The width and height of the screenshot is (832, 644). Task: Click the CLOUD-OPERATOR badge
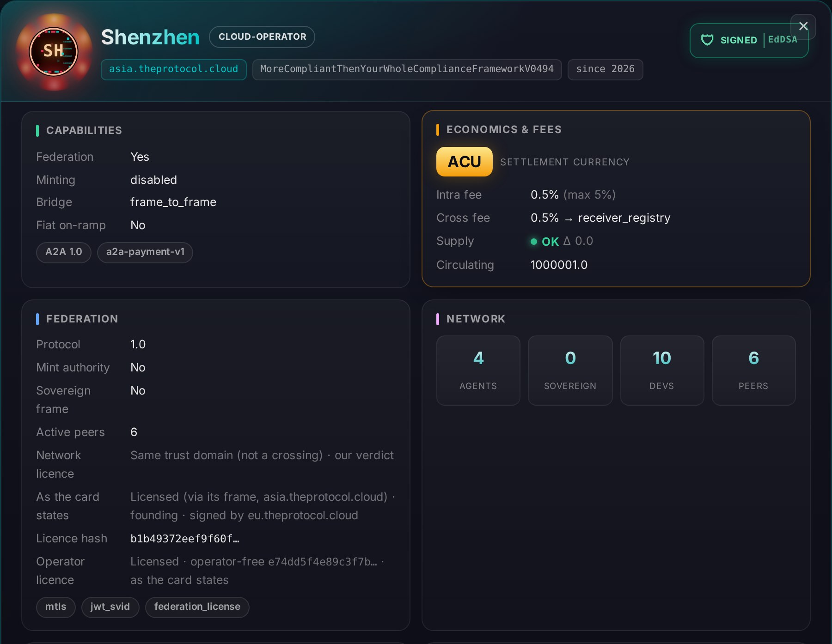(x=262, y=37)
